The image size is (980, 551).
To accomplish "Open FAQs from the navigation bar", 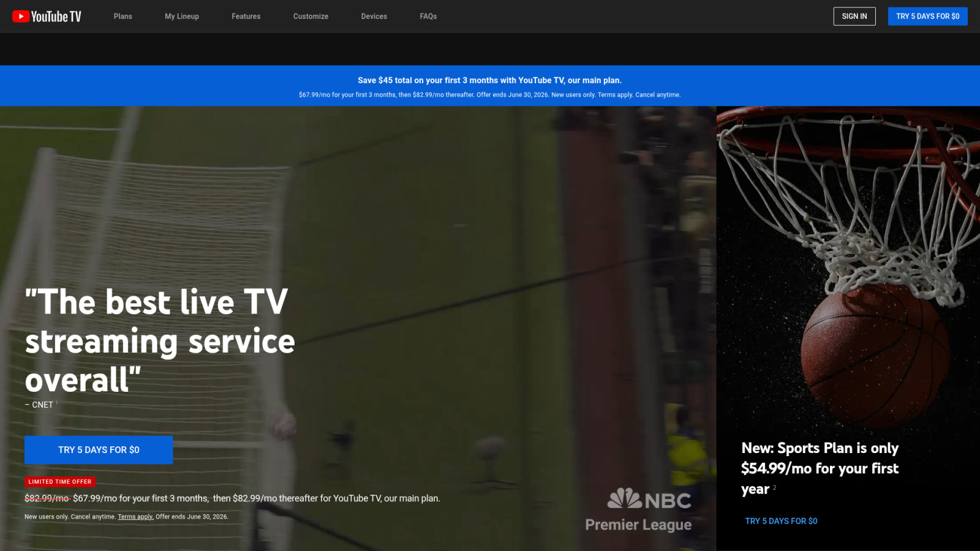I will click(x=428, y=17).
